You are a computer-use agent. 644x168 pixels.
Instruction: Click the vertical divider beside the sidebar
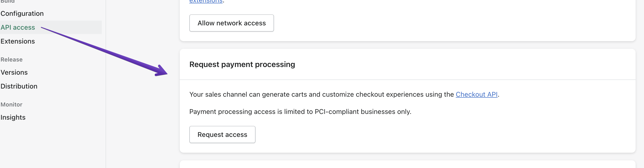click(106, 100)
